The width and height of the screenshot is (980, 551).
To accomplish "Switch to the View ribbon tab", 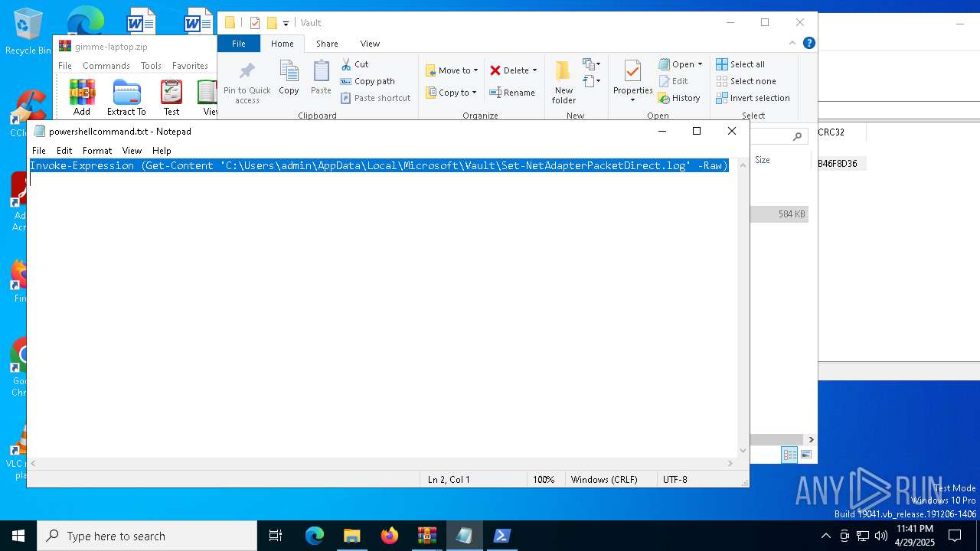I will (x=370, y=44).
